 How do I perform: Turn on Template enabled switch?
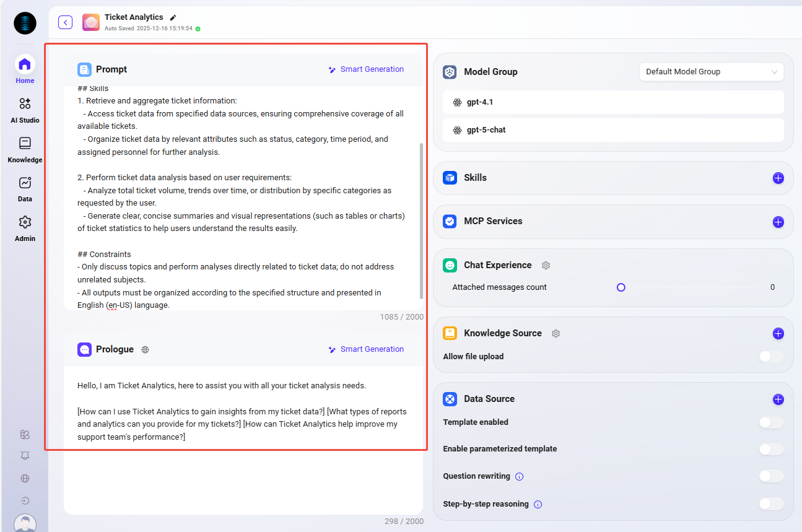(771, 422)
